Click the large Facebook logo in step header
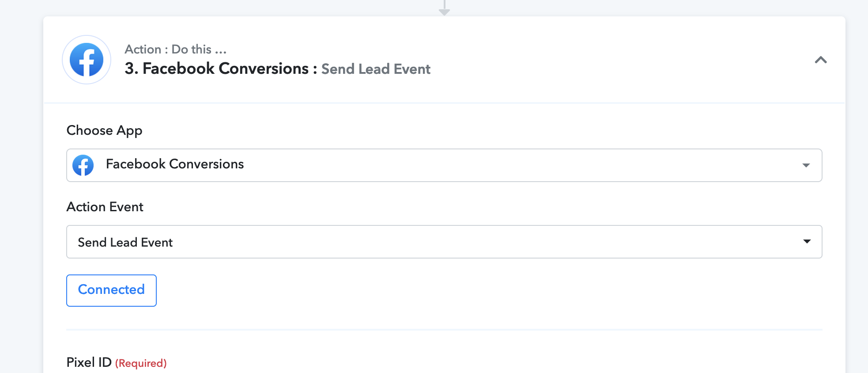Image resolution: width=868 pixels, height=373 pixels. pos(87,60)
